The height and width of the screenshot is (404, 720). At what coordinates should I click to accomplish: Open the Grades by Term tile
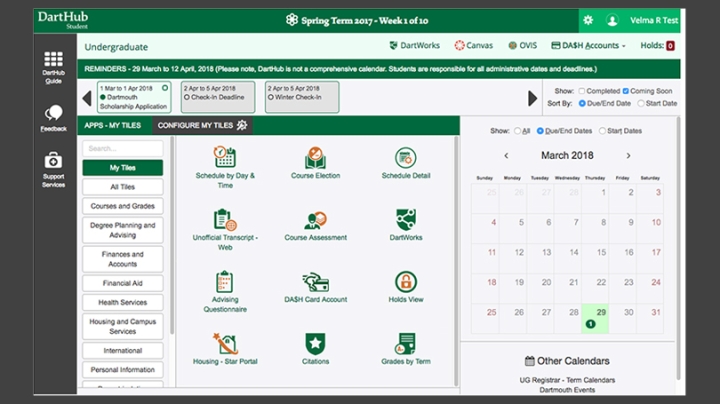click(x=406, y=349)
